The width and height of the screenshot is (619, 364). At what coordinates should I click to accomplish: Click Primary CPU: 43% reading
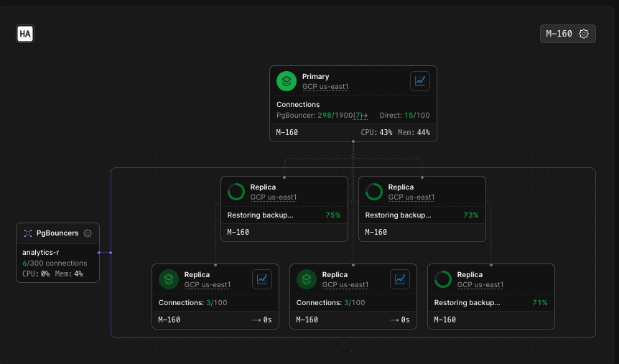376,132
